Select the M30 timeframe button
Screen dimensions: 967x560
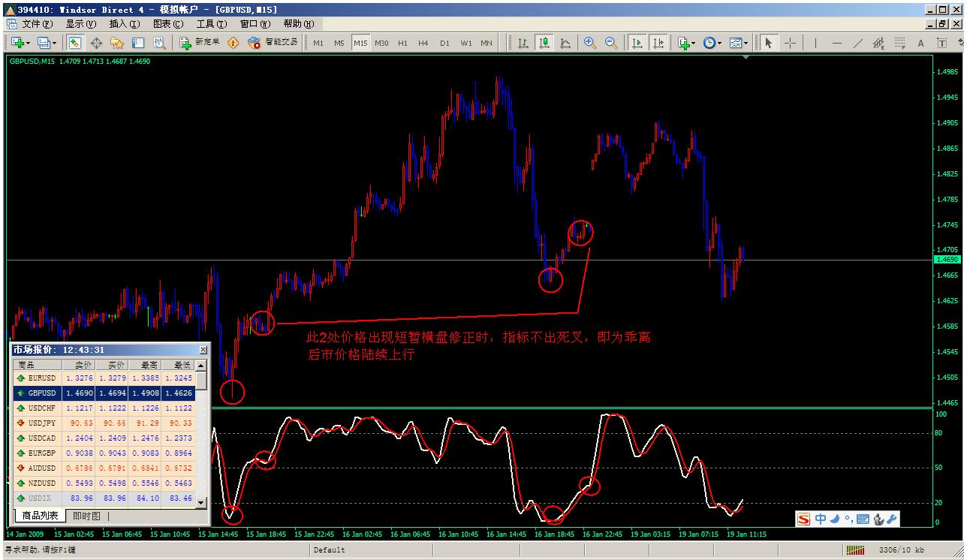[382, 43]
